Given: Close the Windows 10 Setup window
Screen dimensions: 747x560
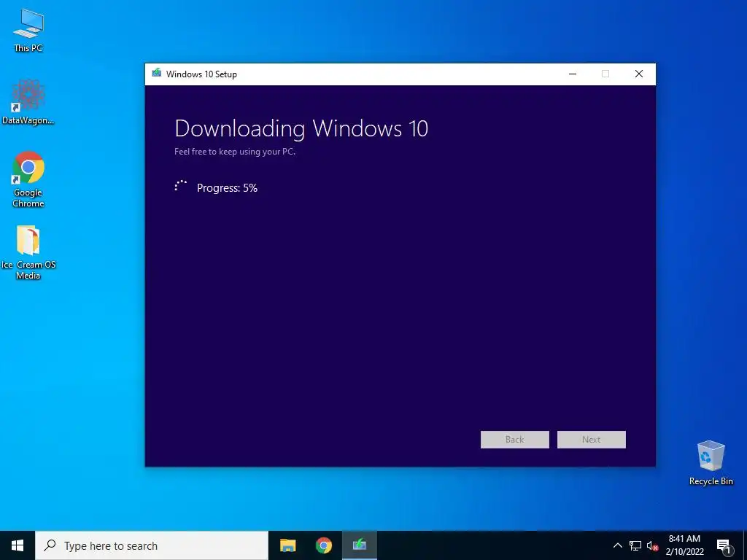Looking at the screenshot, I should point(639,74).
